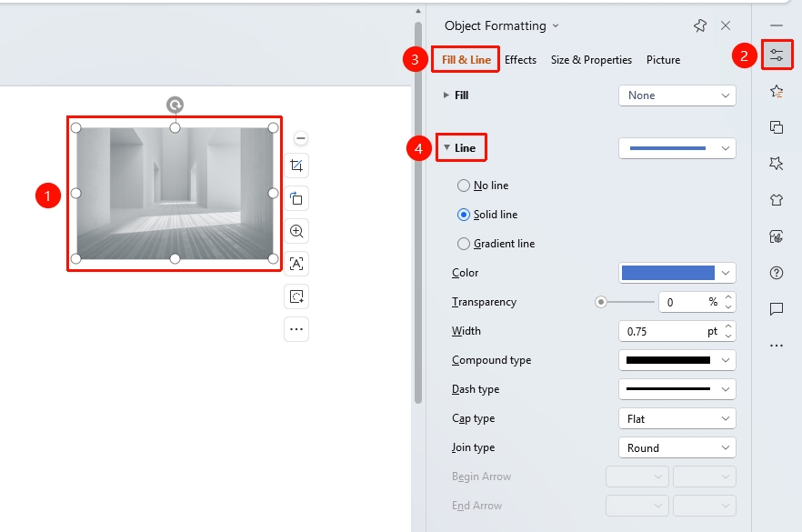Click the three-dots more button beside image

(x=296, y=329)
